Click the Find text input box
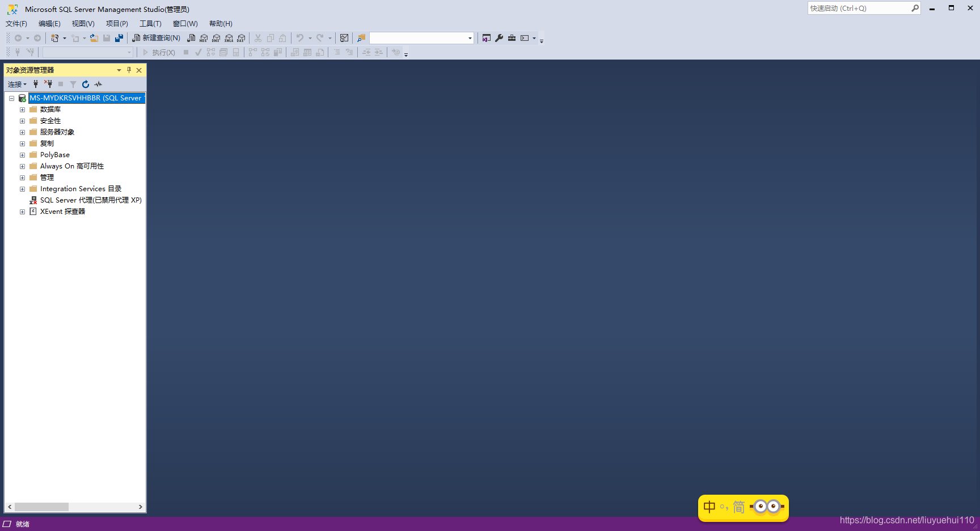This screenshot has height=531, width=980. pos(418,38)
